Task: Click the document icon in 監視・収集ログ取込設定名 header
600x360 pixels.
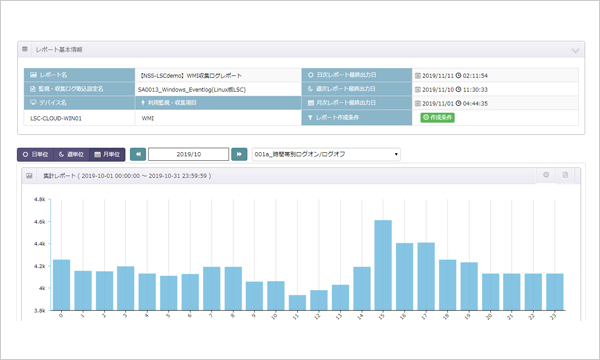Action: 33,89
